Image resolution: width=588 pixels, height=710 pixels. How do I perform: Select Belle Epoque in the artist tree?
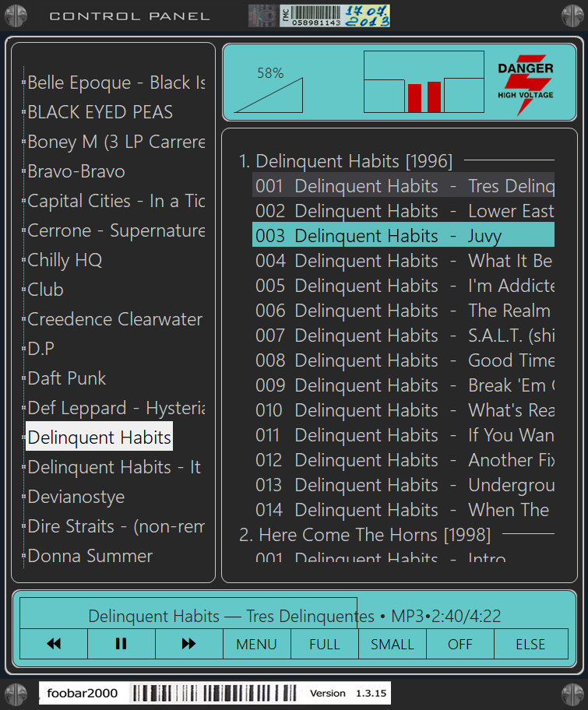point(116,83)
